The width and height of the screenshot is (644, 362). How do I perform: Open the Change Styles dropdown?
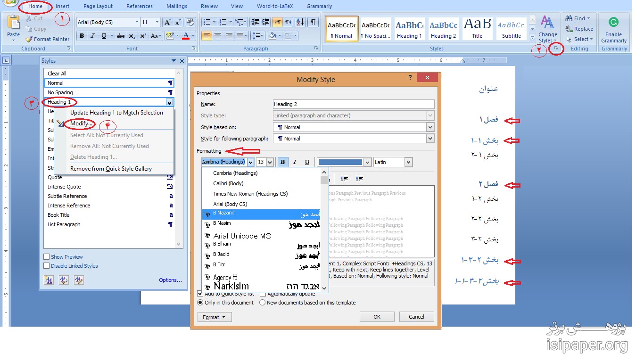click(x=547, y=29)
